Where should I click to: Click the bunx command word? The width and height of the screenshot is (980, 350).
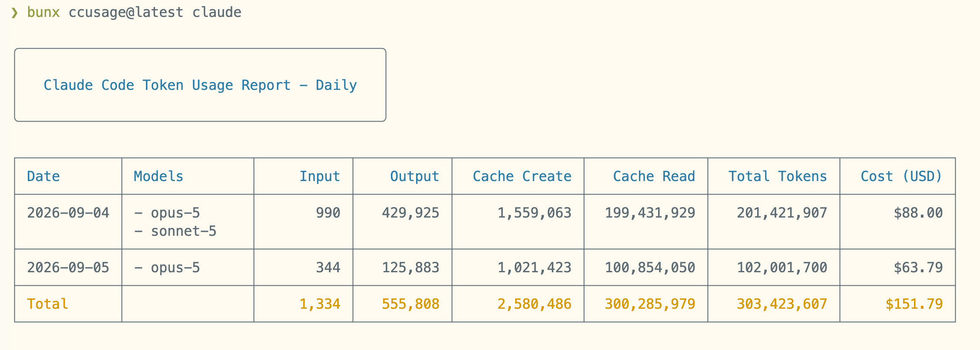click(x=43, y=12)
